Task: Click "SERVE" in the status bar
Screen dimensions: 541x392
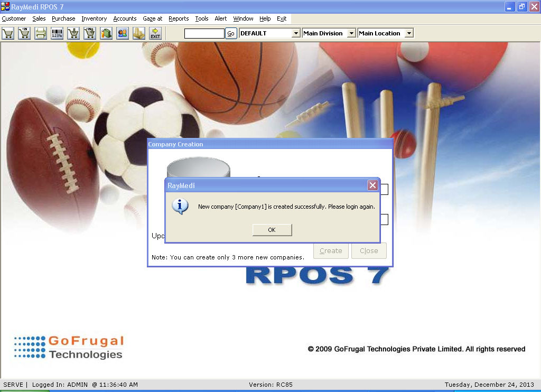Action: [13, 385]
